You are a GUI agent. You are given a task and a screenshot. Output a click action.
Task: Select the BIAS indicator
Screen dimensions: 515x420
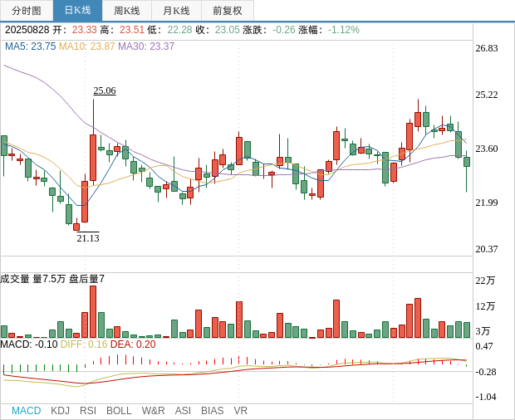point(212,411)
